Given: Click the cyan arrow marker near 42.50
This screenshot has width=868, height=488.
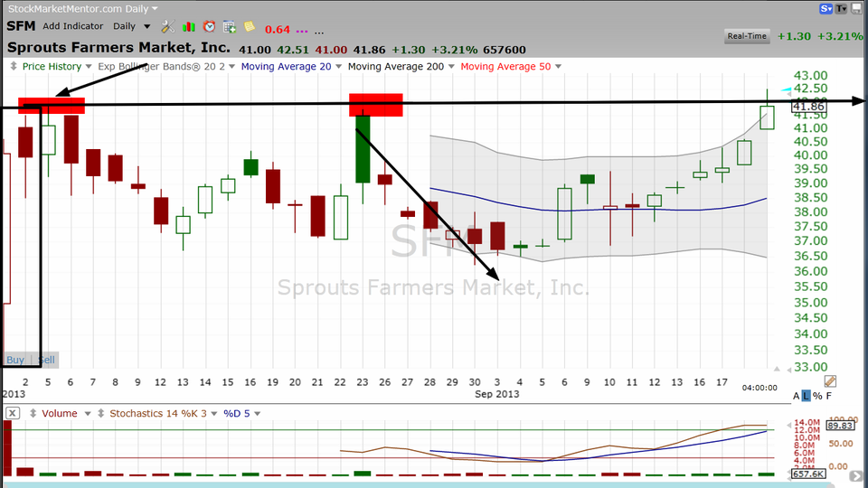Looking at the screenshot, I should pos(786,89).
